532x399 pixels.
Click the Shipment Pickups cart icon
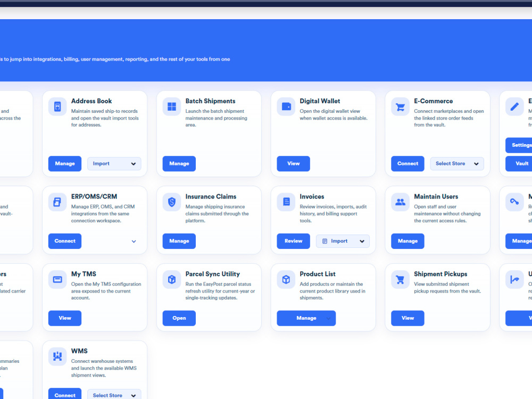[401, 280]
